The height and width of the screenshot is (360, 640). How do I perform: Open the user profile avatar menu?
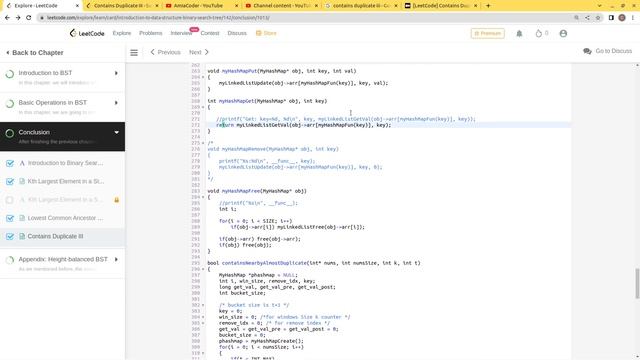[x=563, y=33]
